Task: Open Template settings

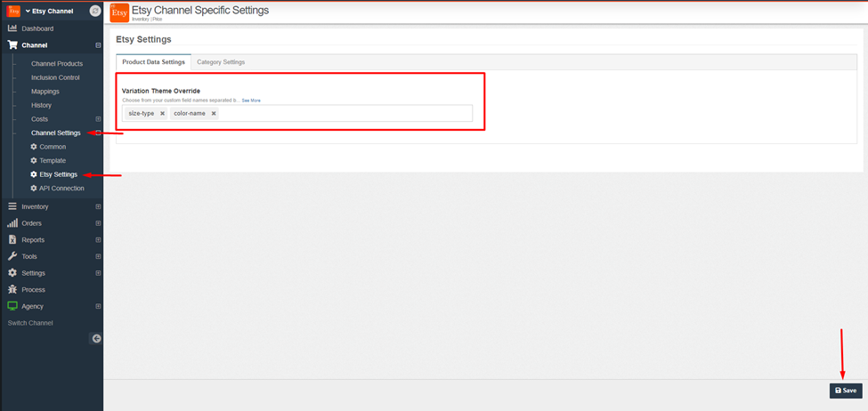Action: (x=53, y=160)
